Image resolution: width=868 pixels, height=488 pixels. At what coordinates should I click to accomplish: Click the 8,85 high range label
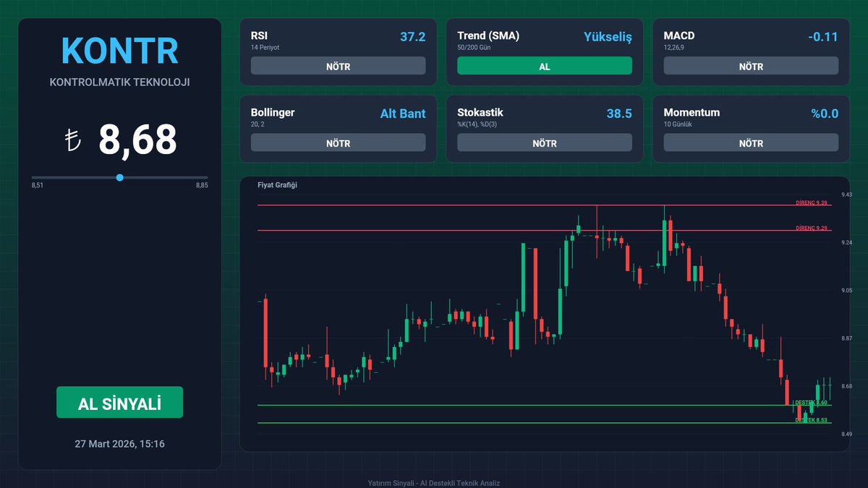pos(202,186)
